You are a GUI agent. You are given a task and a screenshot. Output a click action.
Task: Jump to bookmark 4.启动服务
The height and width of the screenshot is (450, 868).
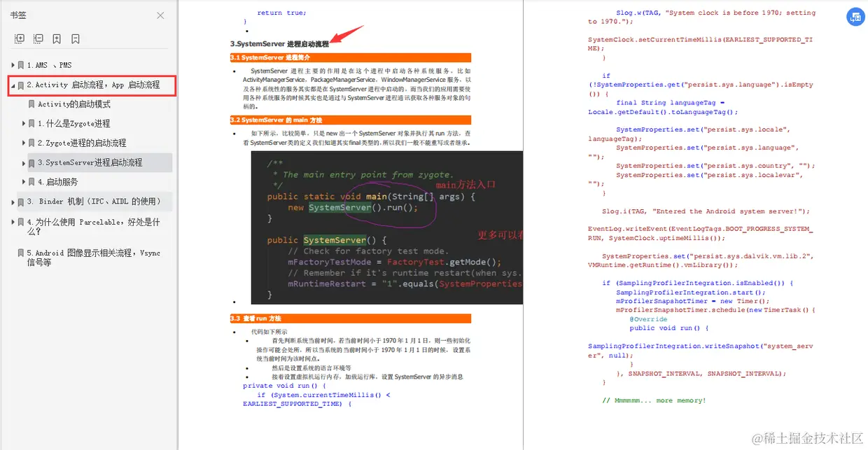coord(58,182)
